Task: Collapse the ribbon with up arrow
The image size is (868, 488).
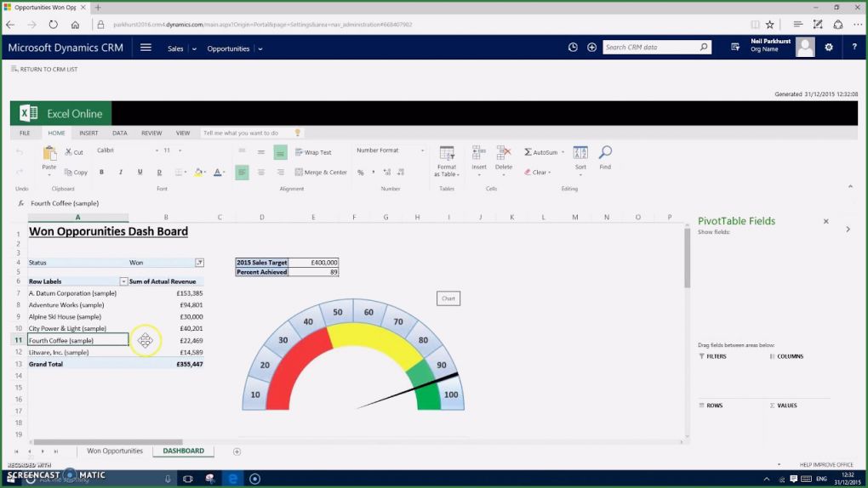Action: (850, 187)
